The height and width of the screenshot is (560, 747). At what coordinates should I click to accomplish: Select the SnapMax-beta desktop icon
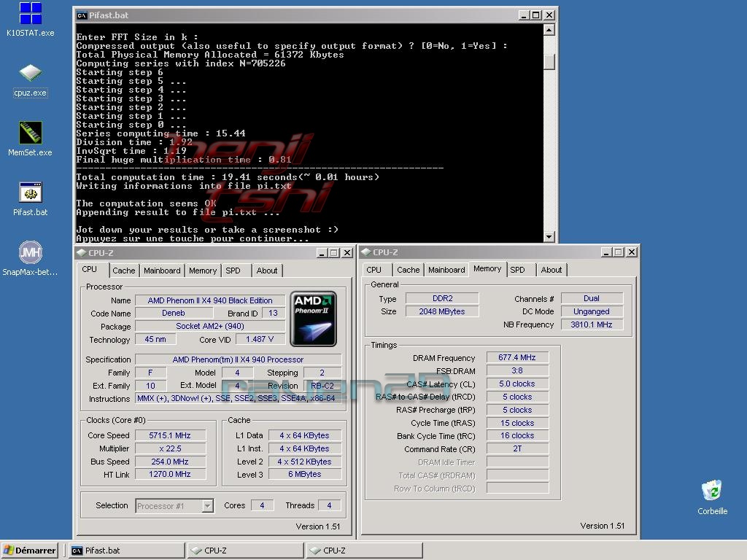click(x=30, y=259)
